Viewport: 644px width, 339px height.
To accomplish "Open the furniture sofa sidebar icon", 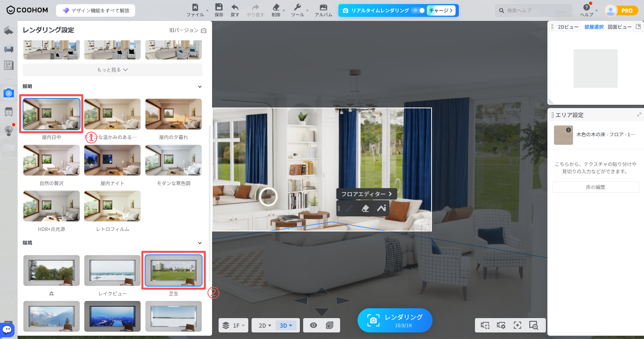I will point(9,48).
